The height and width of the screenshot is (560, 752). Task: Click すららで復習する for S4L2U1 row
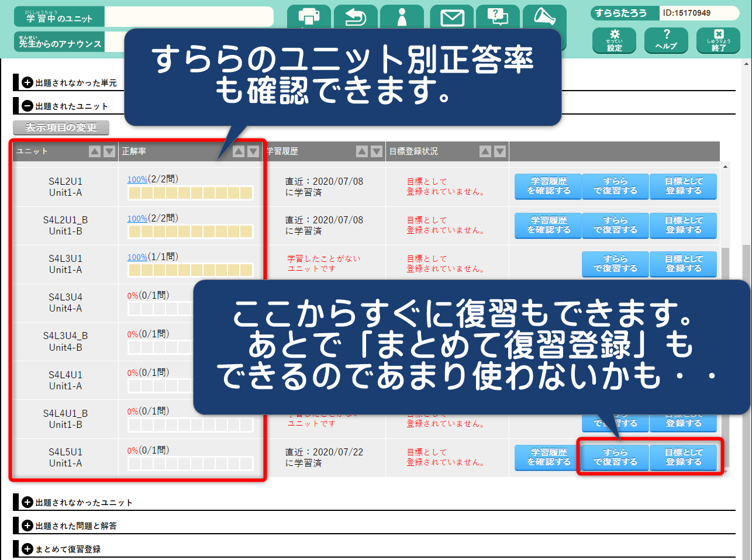click(x=615, y=186)
